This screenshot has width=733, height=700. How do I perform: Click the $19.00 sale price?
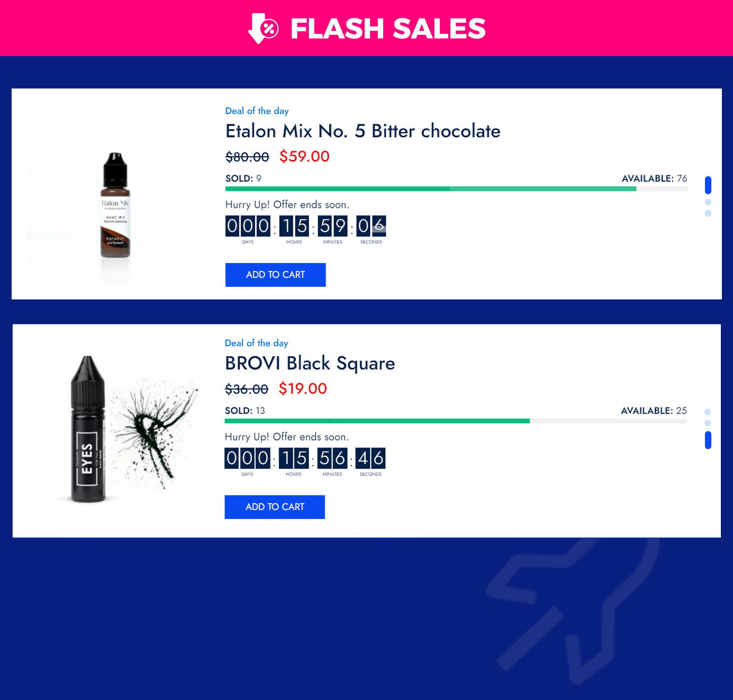[x=303, y=388]
